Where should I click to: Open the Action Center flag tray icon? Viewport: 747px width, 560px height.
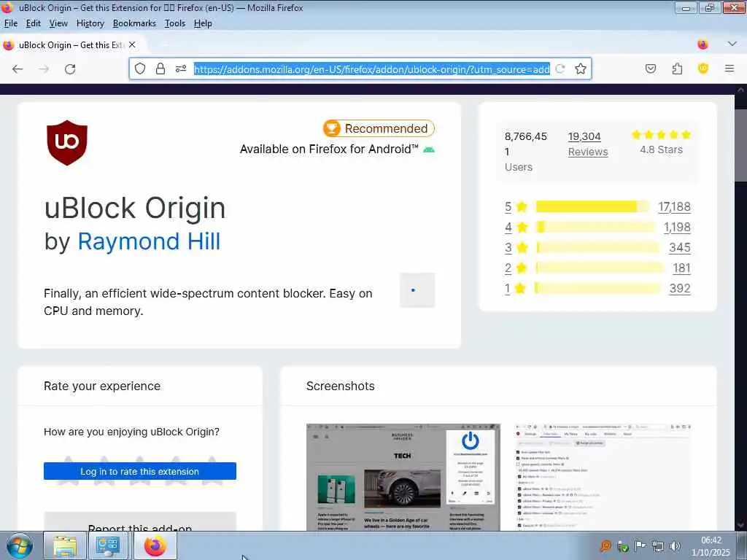(640, 546)
